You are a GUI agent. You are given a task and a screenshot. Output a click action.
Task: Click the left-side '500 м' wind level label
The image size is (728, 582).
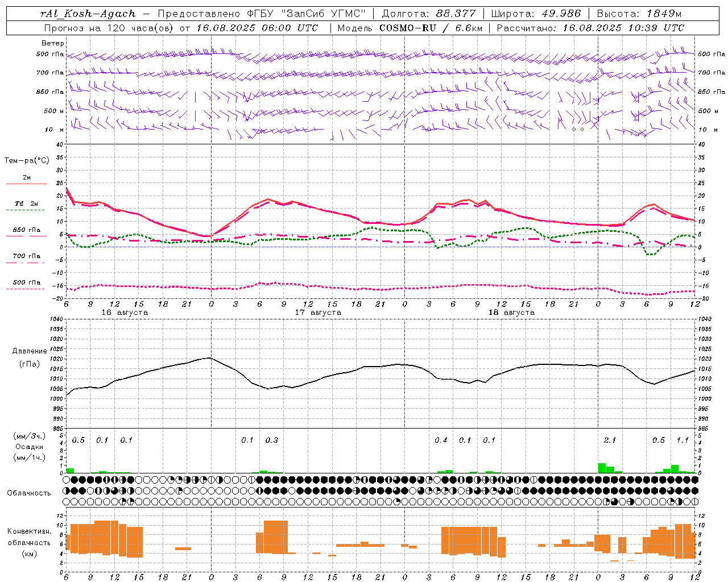pyautogui.click(x=54, y=111)
